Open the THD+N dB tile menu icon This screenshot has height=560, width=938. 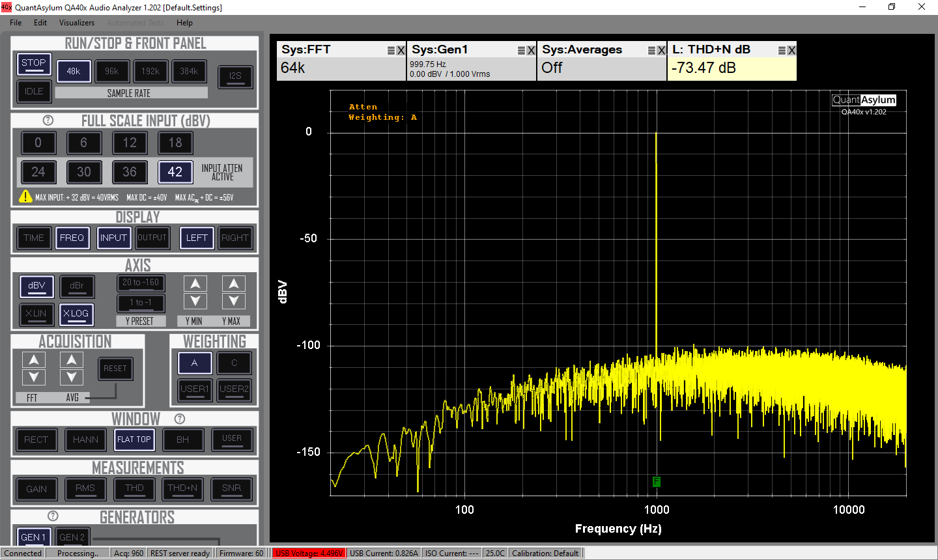782,50
